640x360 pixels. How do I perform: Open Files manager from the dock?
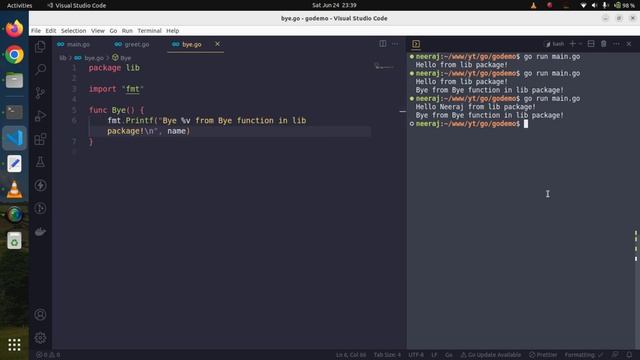pyautogui.click(x=14, y=80)
